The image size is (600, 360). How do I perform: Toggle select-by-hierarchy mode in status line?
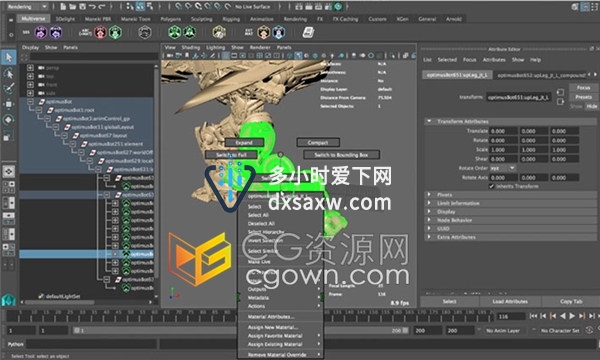pos(130,7)
